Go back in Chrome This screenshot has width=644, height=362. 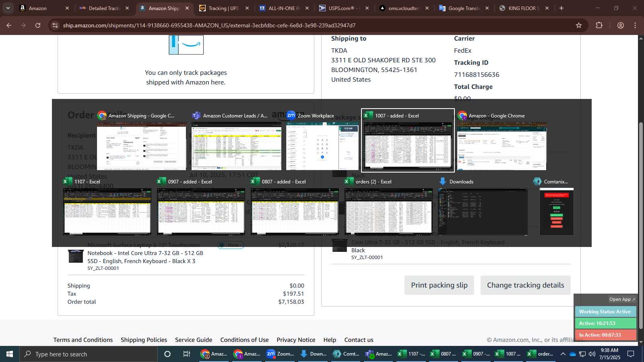coord(9,25)
